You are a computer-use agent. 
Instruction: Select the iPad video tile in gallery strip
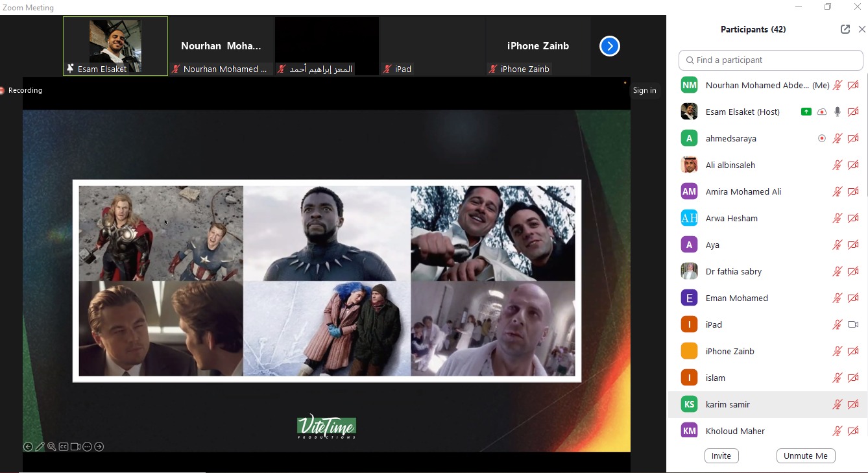tap(433, 46)
